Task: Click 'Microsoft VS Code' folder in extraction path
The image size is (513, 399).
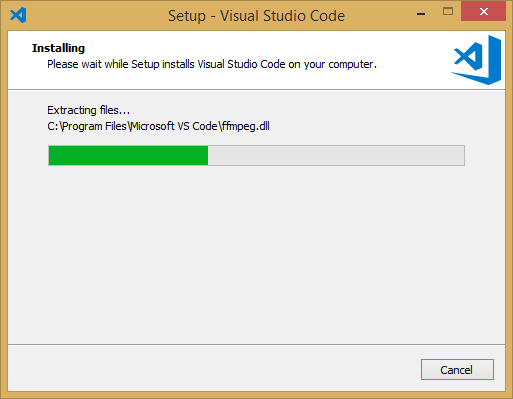Action: coord(174,126)
